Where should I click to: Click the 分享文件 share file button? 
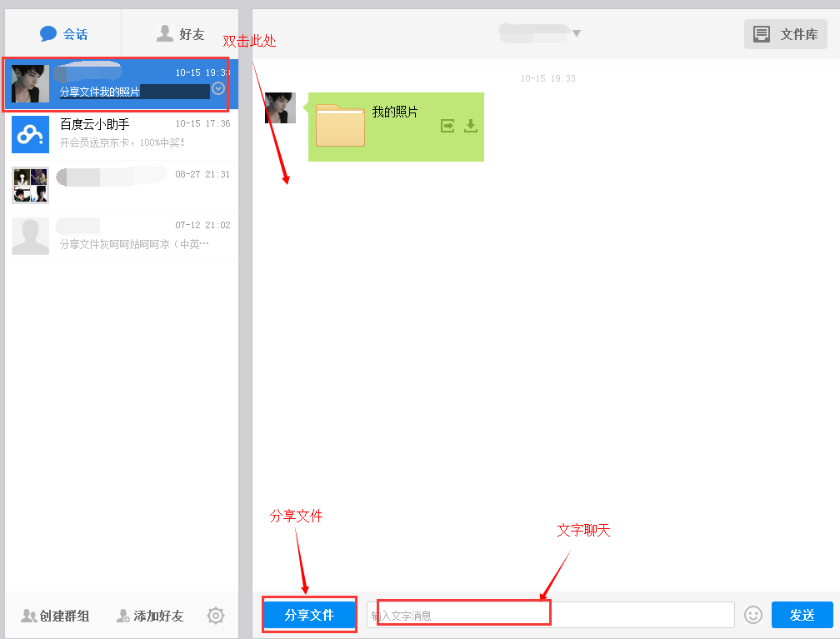click(309, 614)
